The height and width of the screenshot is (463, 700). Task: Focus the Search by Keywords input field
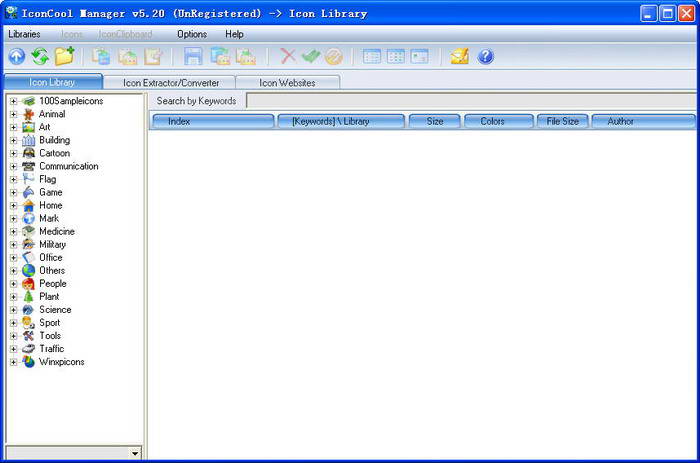tap(471, 101)
